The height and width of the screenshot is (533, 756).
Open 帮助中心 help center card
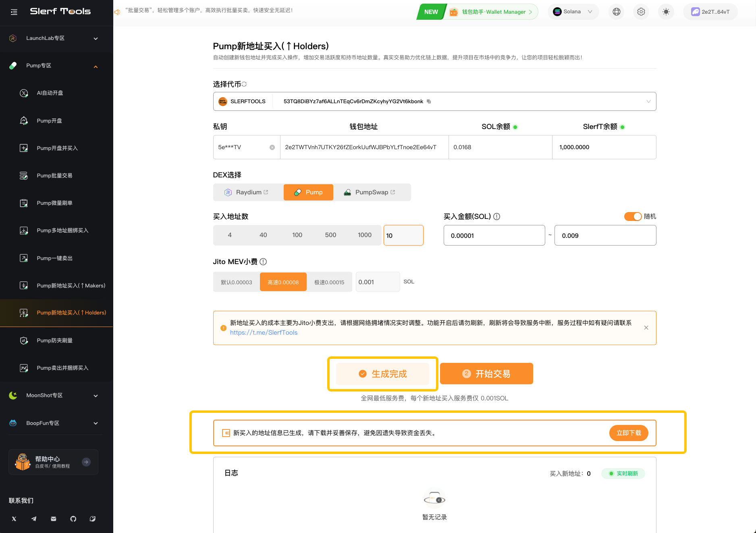53,462
